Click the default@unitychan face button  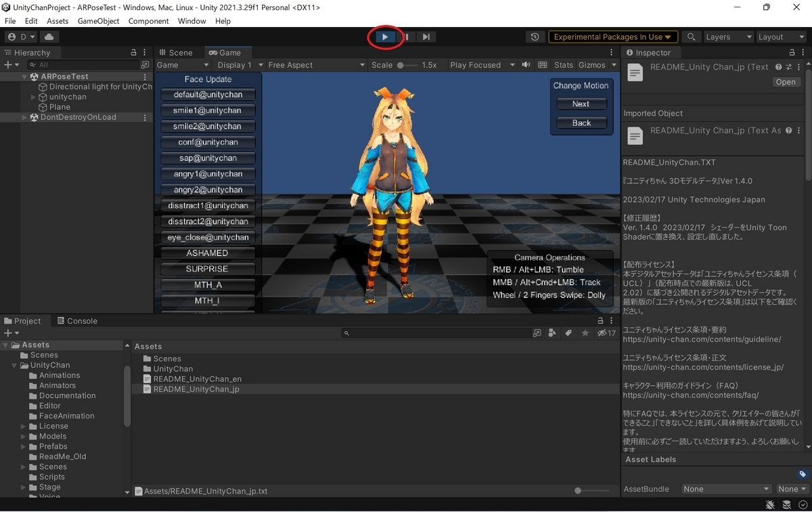click(x=208, y=95)
